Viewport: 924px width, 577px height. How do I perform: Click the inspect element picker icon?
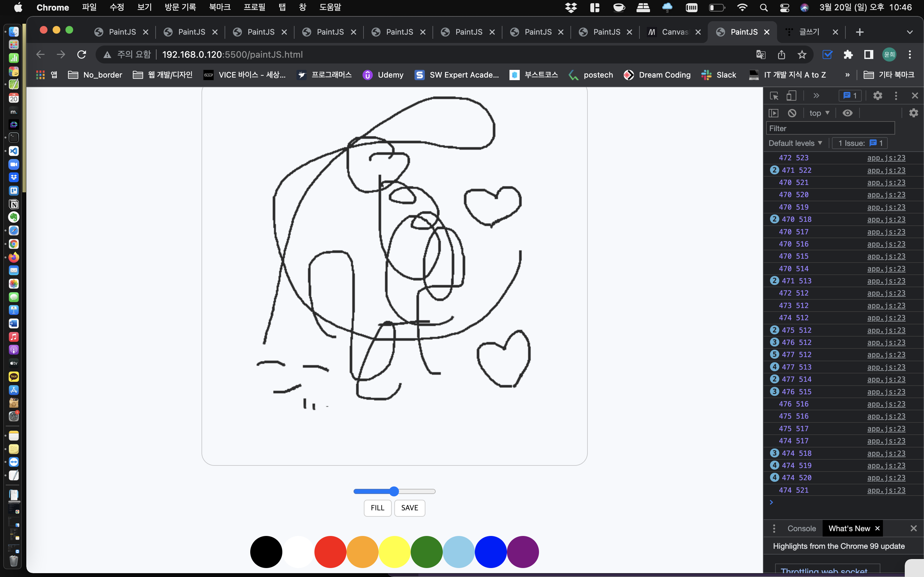[x=774, y=96]
